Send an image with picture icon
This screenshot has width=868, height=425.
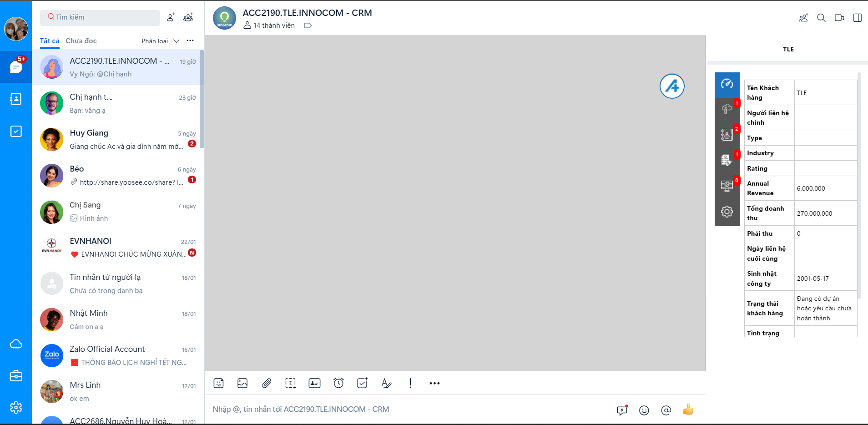point(242,383)
